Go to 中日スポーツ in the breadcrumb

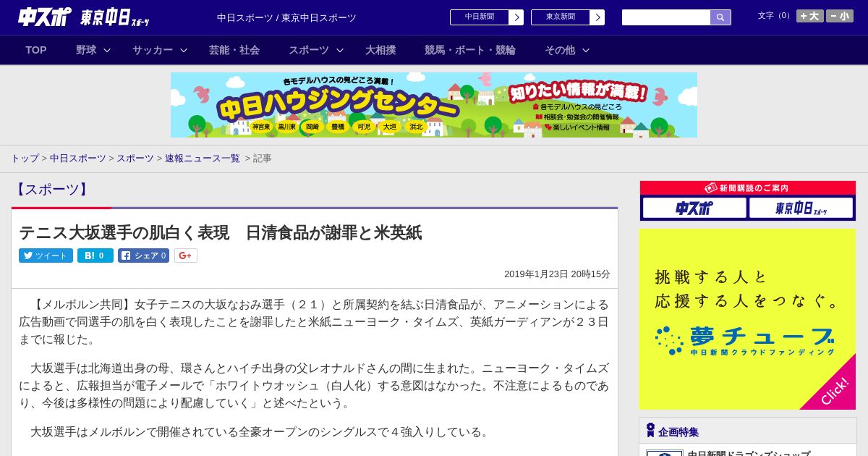point(78,158)
